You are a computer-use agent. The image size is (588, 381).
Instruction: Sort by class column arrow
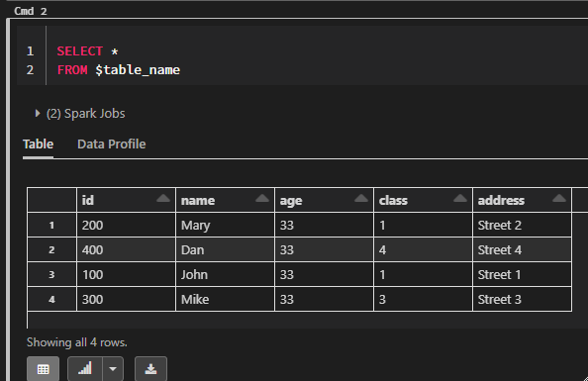coord(460,198)
